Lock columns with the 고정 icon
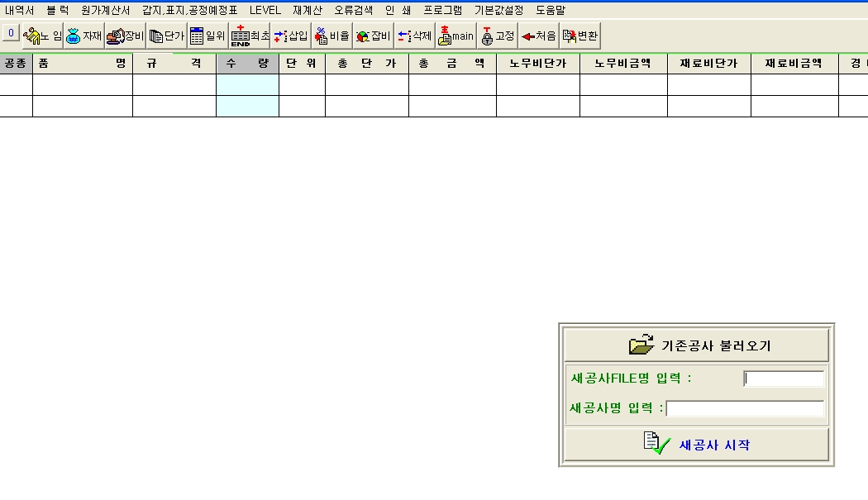 click(498, 36)
